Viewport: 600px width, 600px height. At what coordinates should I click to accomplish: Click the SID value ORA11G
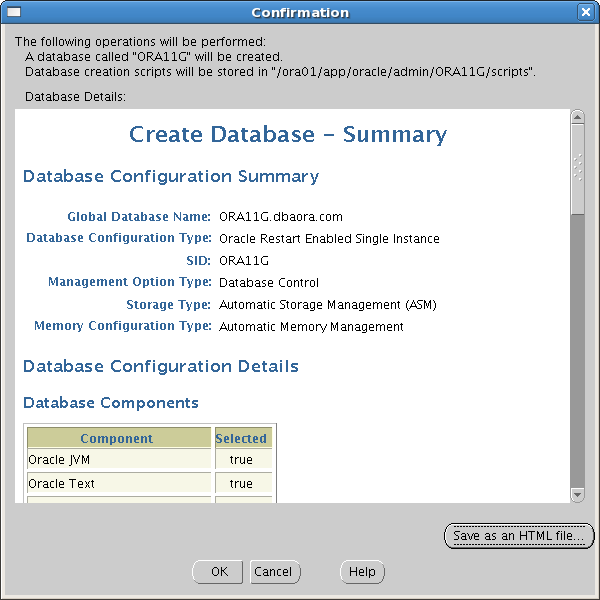click(244, 261)
